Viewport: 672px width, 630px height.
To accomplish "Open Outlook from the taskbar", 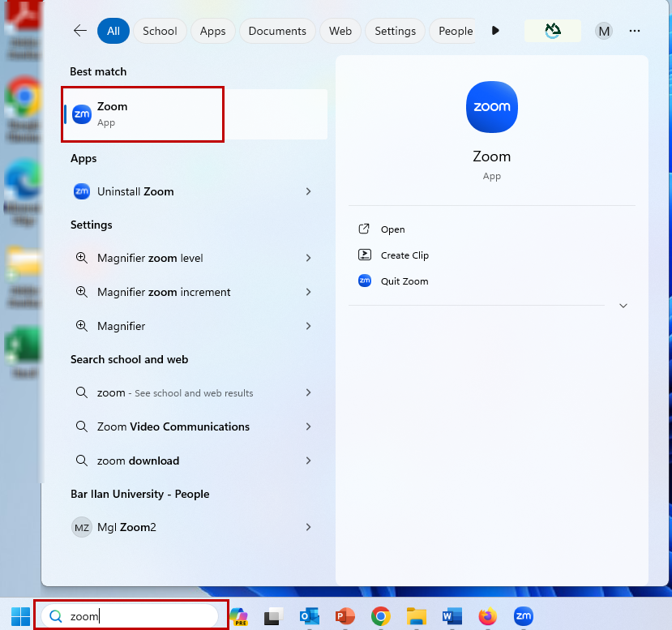I will point(309,616).
